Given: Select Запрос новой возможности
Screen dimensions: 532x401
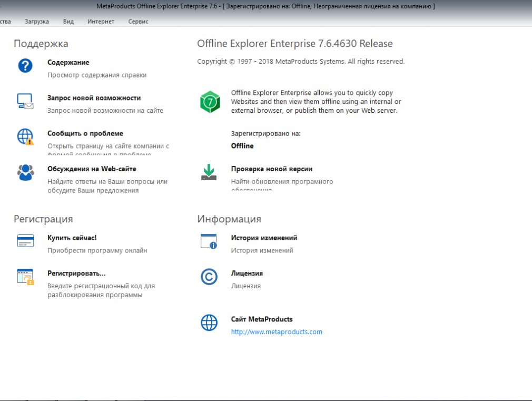Looking at the screenshot, I should tap(94, 98).
